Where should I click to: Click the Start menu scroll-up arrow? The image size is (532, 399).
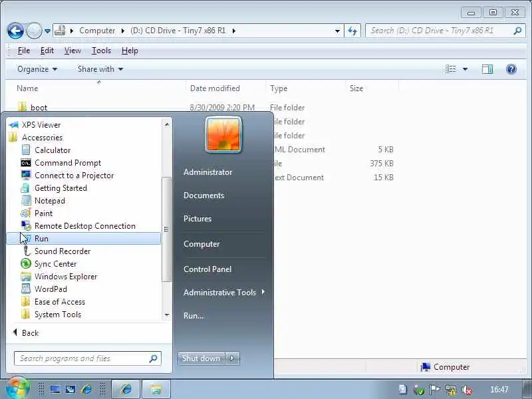pos(167,124)
